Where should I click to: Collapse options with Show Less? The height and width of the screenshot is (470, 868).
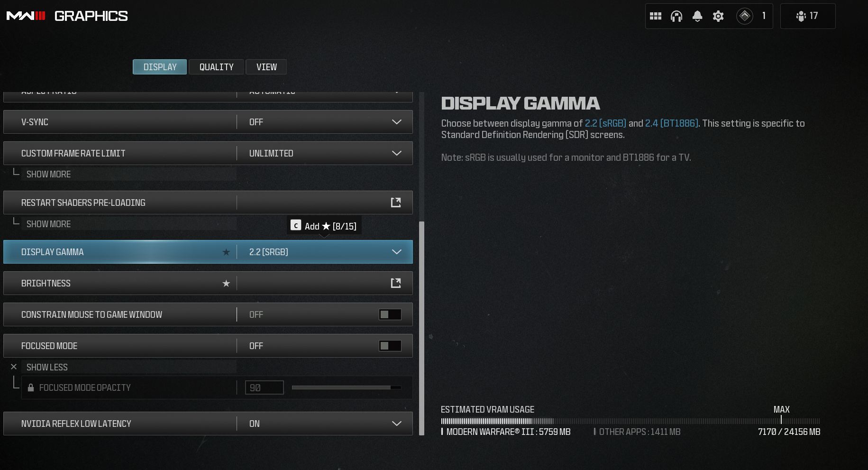pyautogui.click(x=47, y=367)
